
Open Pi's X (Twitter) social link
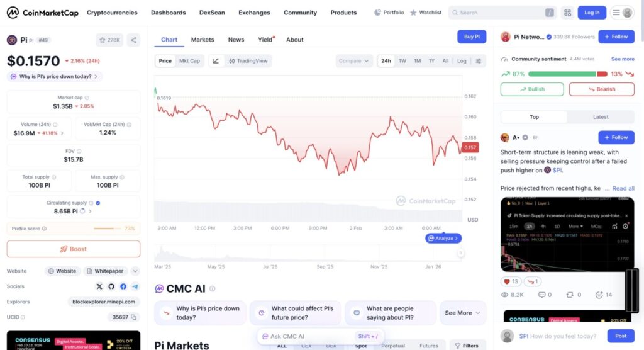99,286
